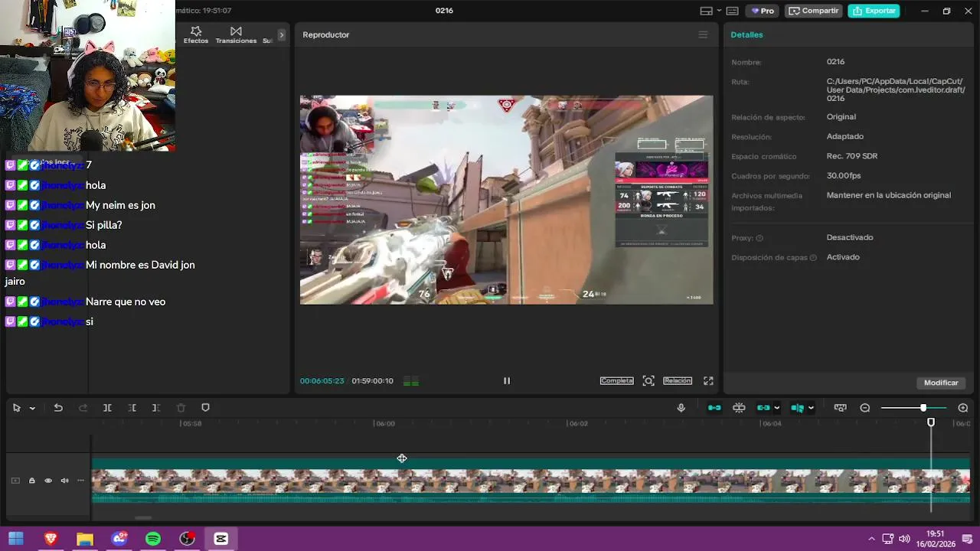Click the Rec. 709 SDR value
The height and width of the screenshot is (551, 980).
tap(852, 156)
